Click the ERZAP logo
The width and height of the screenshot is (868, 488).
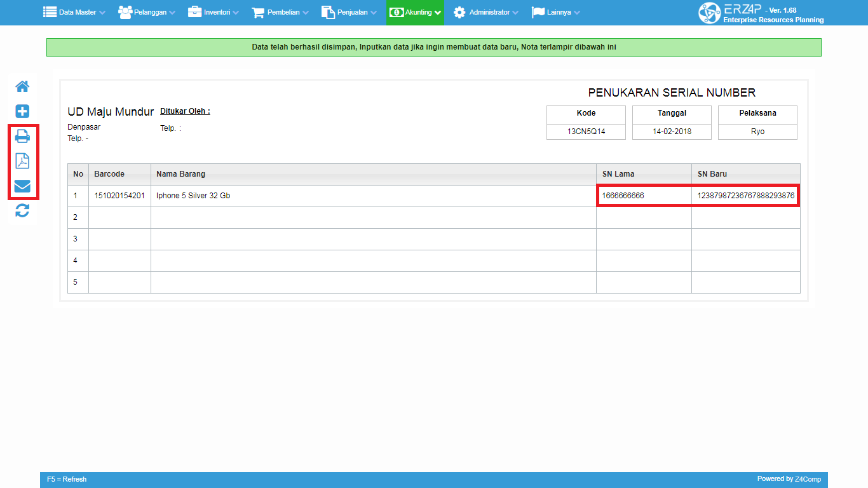(709, 13)
